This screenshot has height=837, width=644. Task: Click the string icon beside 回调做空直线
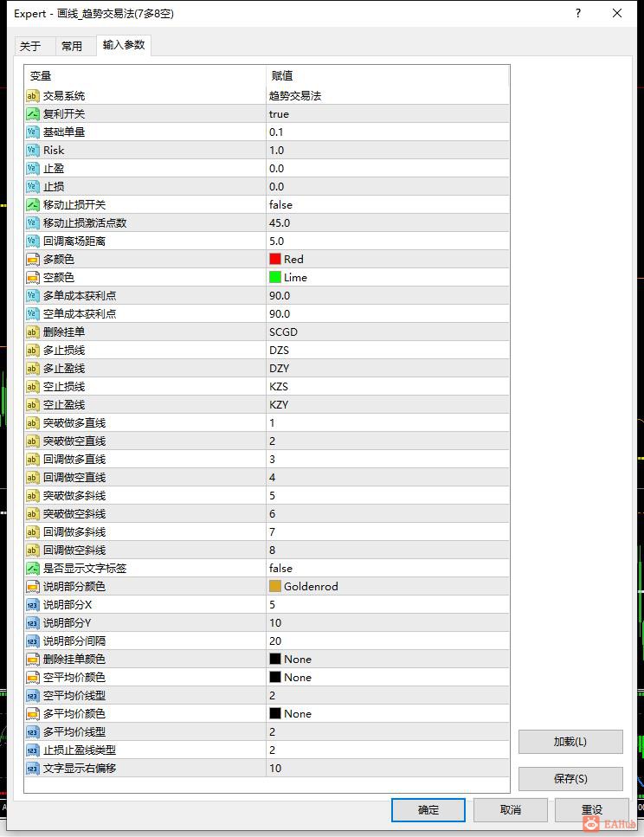click(x=33, y=478)
